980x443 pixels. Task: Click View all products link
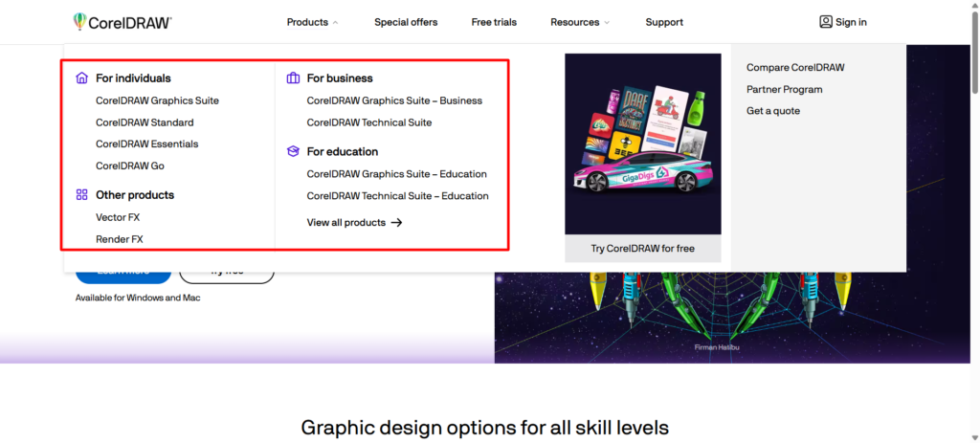coord(346,222)
